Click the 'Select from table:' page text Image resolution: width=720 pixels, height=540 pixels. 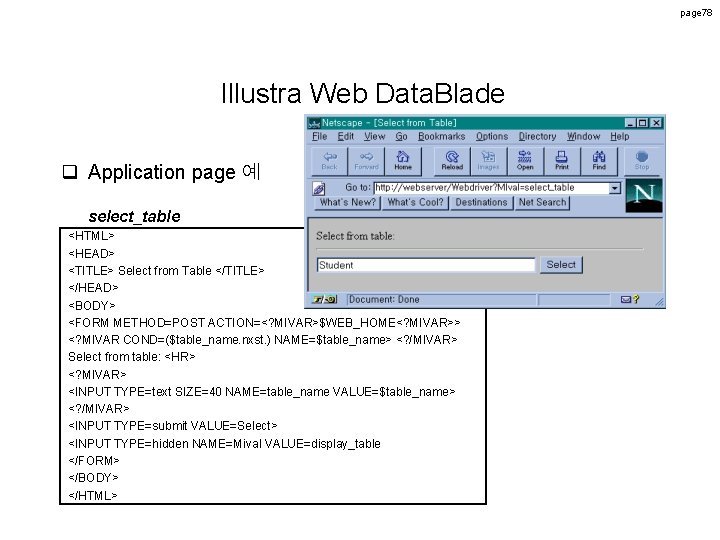pyautogui.click(x=355, y=236)
